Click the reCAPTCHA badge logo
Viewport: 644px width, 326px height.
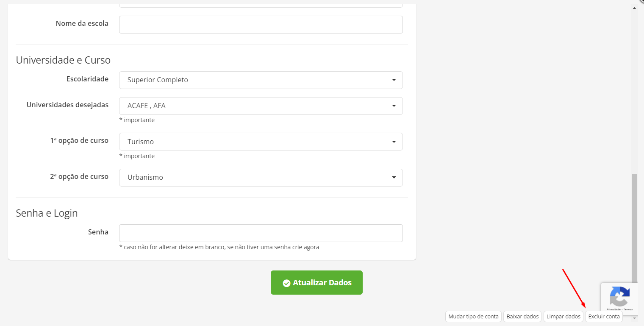coord(619,296)
